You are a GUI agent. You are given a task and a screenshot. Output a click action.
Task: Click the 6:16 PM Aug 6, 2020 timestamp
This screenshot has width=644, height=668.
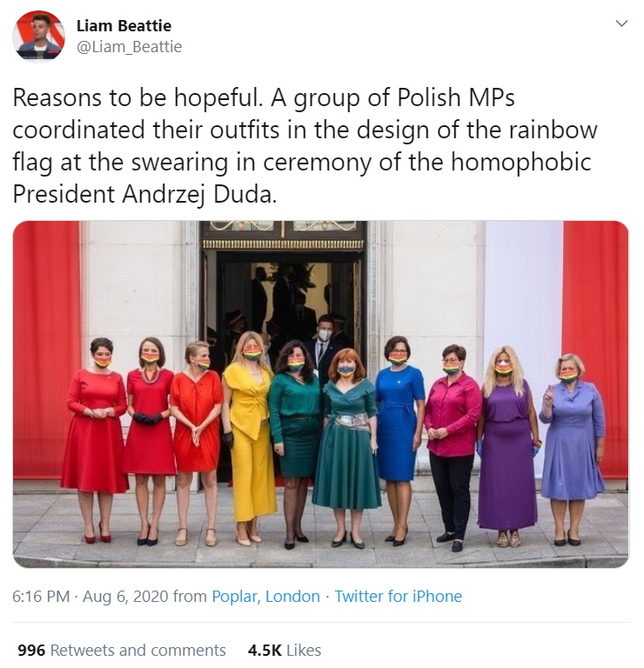[x=90, y=597]
